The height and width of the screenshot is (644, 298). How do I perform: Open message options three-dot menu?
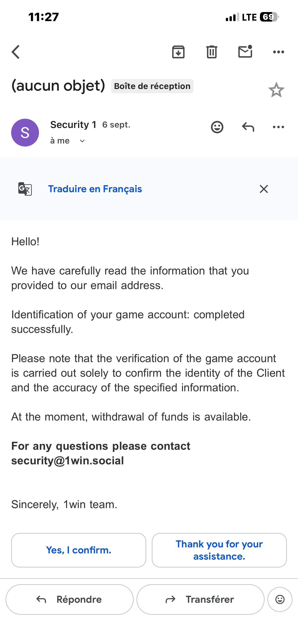coord(279,127)
